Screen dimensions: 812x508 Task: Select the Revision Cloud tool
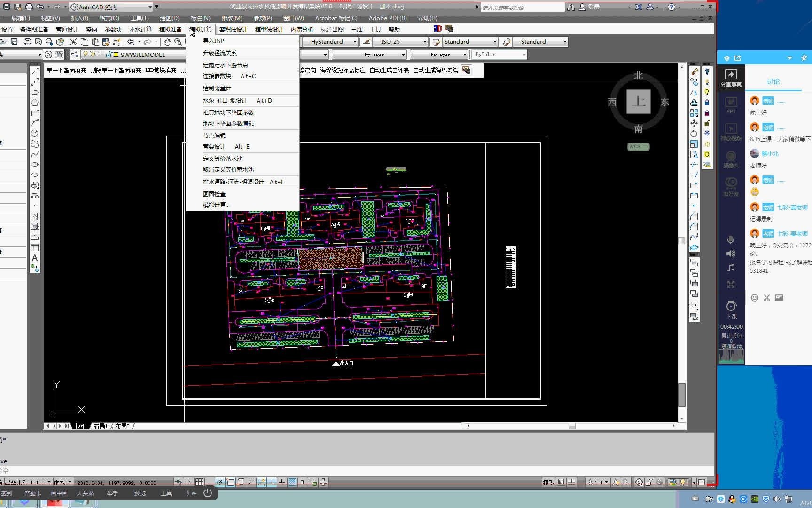pos(35,144)
